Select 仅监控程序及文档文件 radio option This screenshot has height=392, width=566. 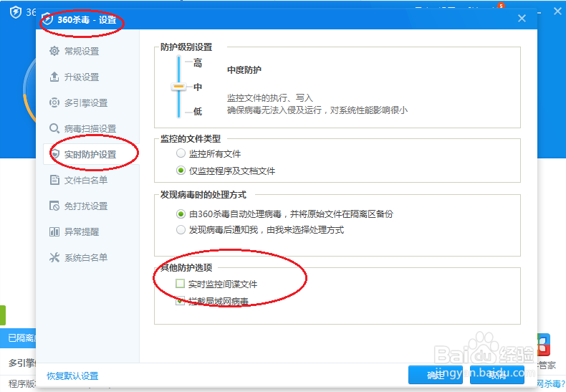[181, 171]
